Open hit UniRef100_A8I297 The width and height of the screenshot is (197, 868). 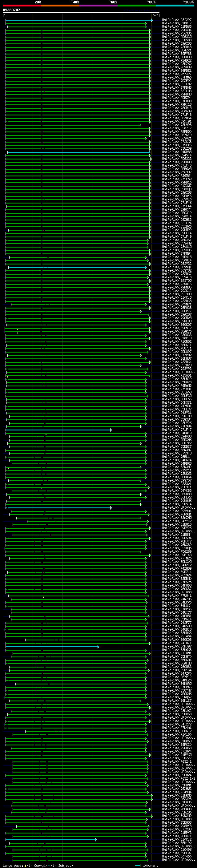click(176, 20)
